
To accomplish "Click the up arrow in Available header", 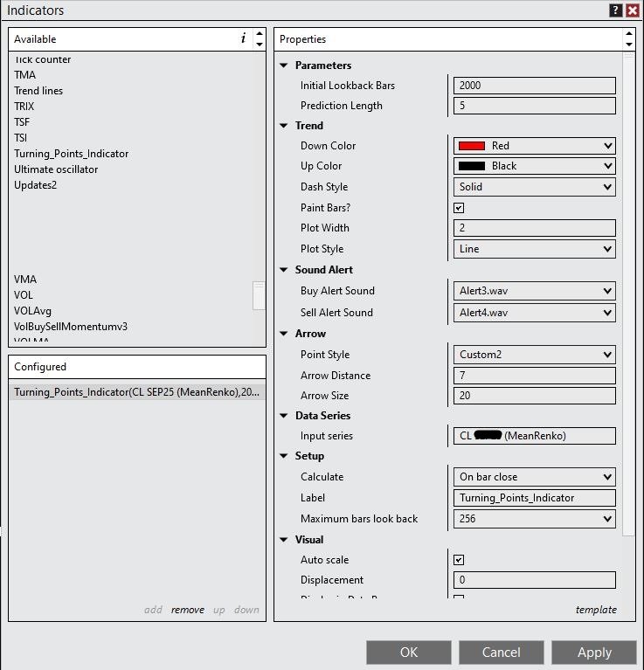I will tap(260, 34).
